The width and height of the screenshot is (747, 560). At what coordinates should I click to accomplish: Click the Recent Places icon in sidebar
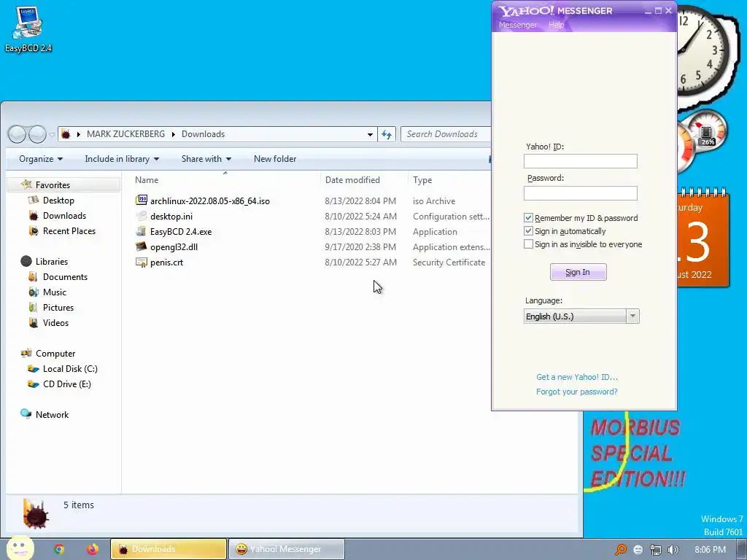[x=34, y=230]
